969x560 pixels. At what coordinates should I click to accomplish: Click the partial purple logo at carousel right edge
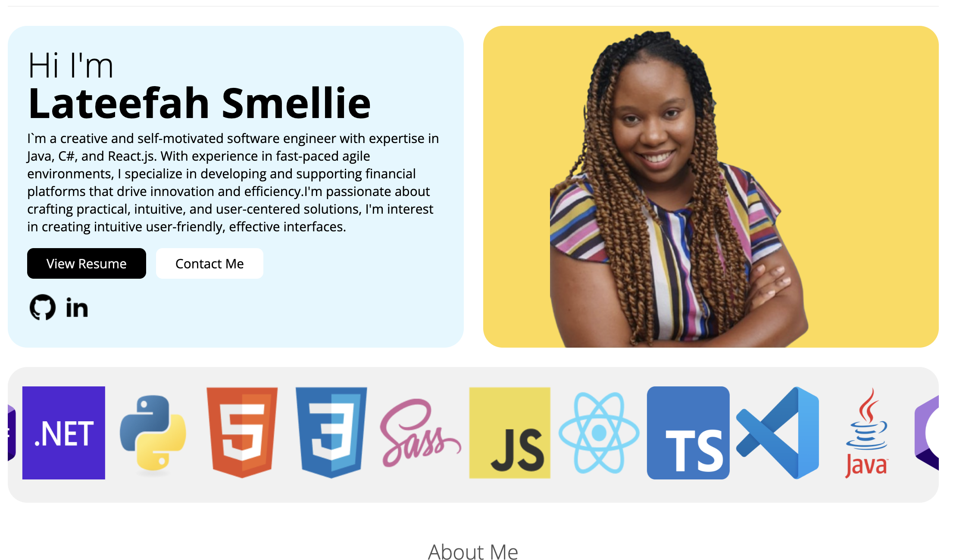click(x=927, y=433)
